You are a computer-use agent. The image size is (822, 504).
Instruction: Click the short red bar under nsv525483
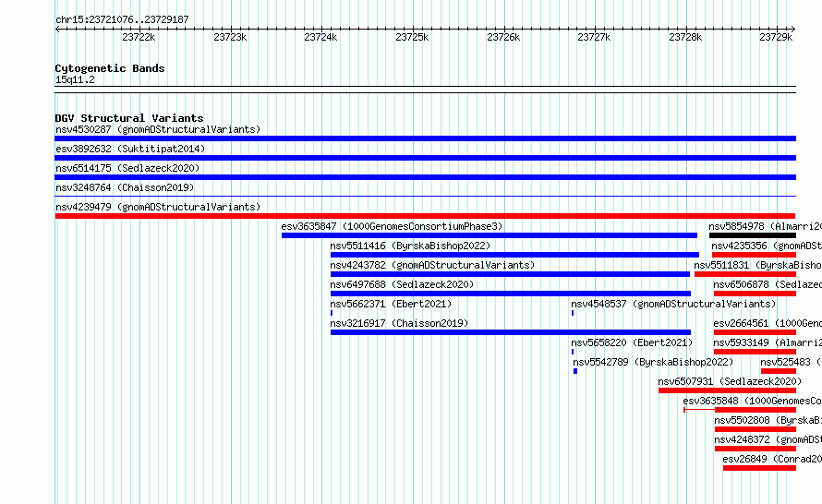779,371
